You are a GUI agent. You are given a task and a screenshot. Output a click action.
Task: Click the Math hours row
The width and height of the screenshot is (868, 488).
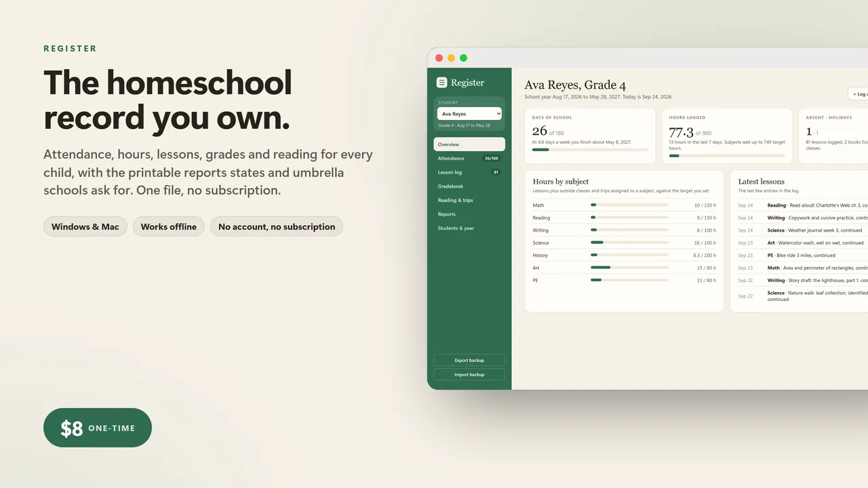coord(625,205)
